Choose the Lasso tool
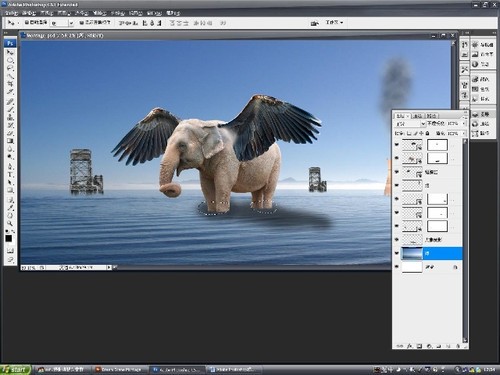500x375 pixels. pyautogui.click(x=10, y=68)
